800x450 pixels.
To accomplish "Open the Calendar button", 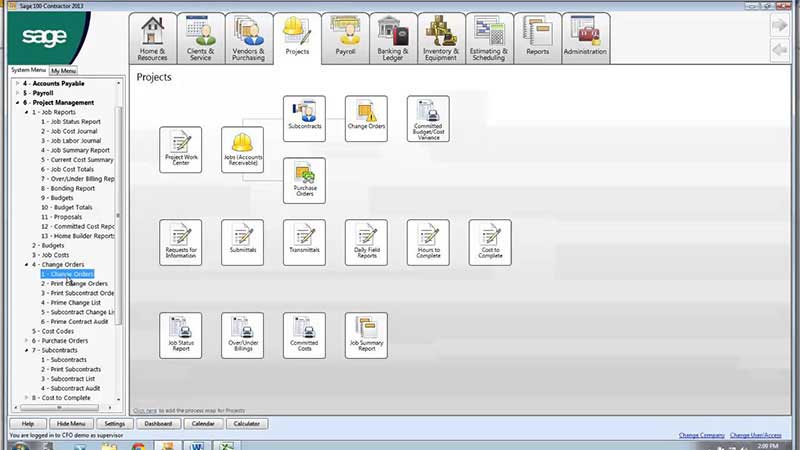I will pos(203,424).
